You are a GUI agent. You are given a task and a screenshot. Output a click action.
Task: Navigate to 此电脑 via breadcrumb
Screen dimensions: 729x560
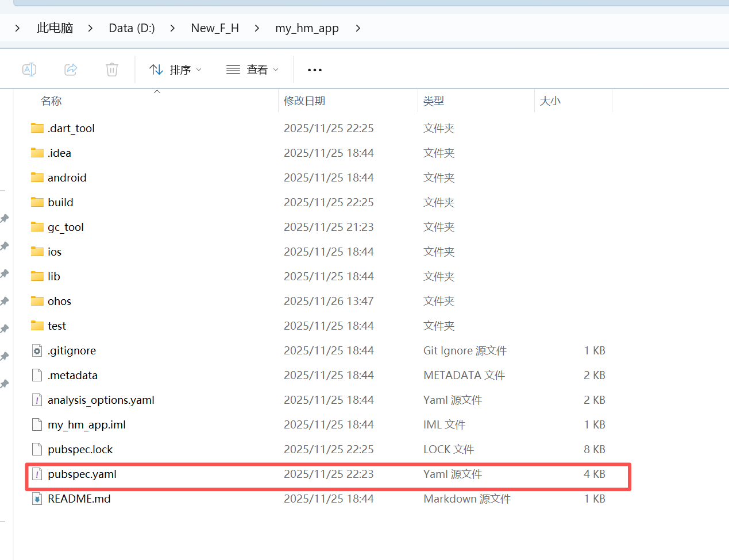(55, 28)
